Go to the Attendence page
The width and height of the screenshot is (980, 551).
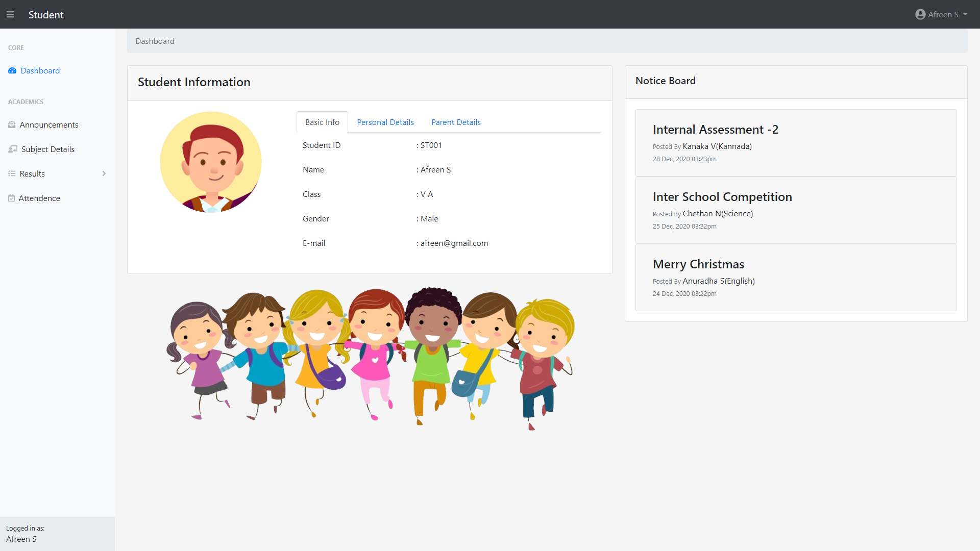39,198
